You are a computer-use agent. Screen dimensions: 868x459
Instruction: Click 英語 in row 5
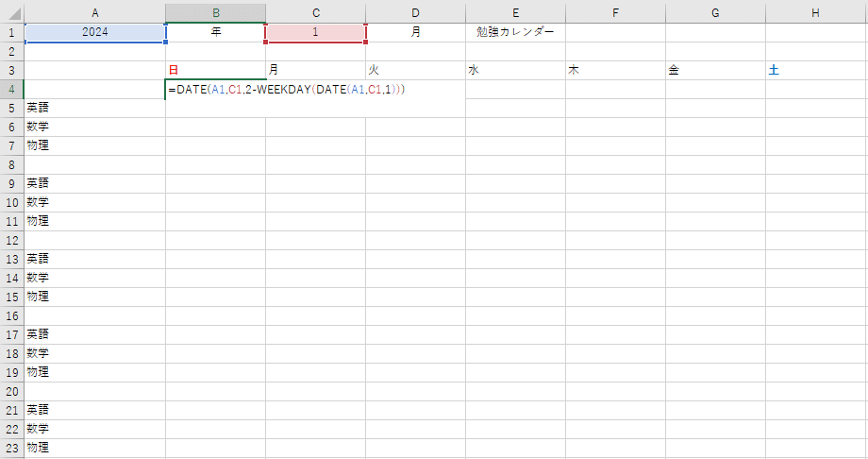click(x=94, y=108)
